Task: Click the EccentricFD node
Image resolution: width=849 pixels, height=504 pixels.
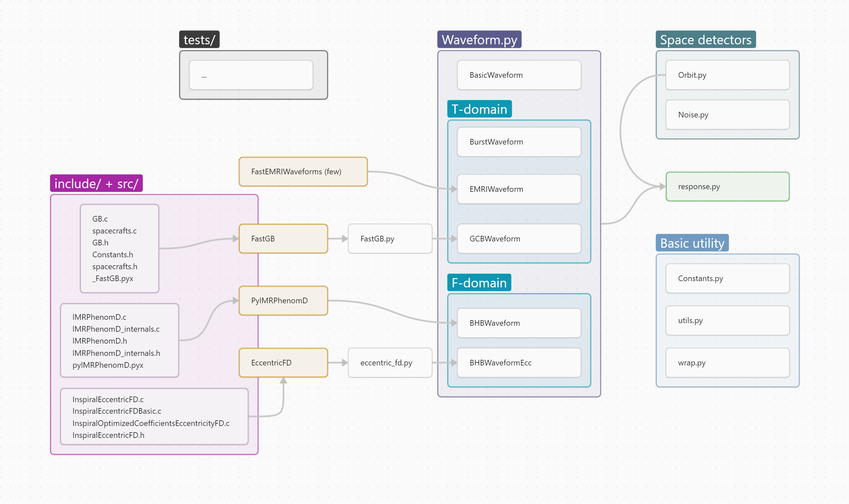Action: click(x=283, y=362)
